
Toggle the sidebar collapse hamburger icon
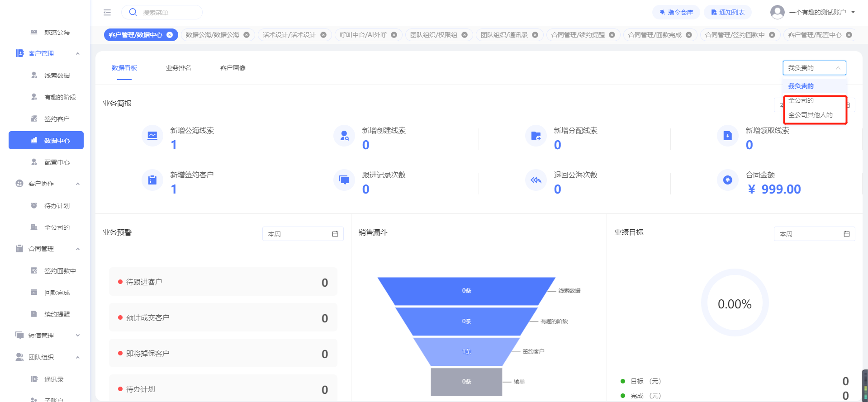[x=107, y=12]
